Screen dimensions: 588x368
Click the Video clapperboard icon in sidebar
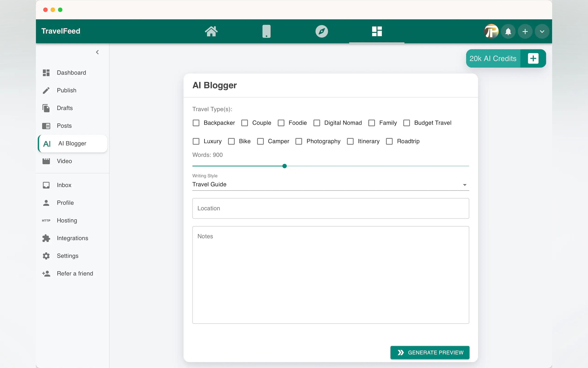[x=46, y=161]
